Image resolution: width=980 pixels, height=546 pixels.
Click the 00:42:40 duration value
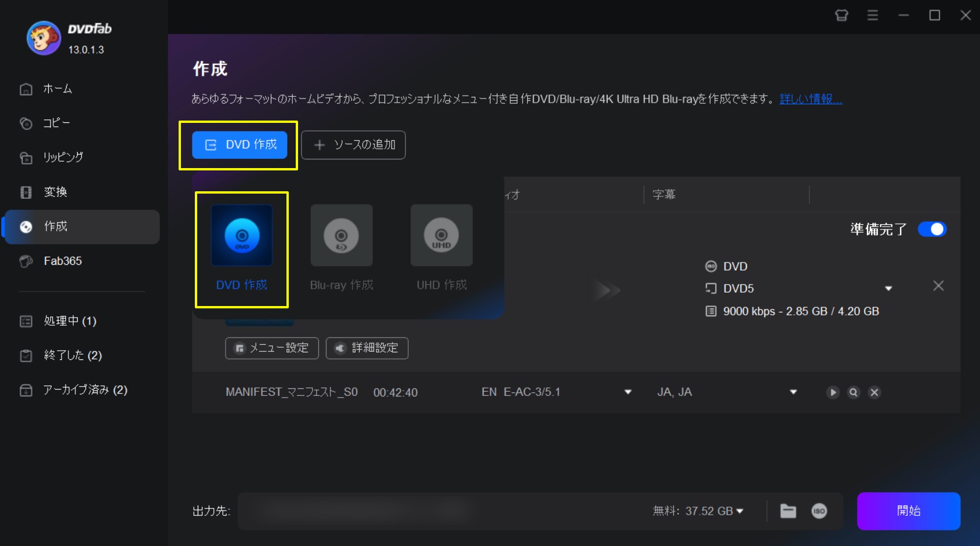tap(395, 392)
